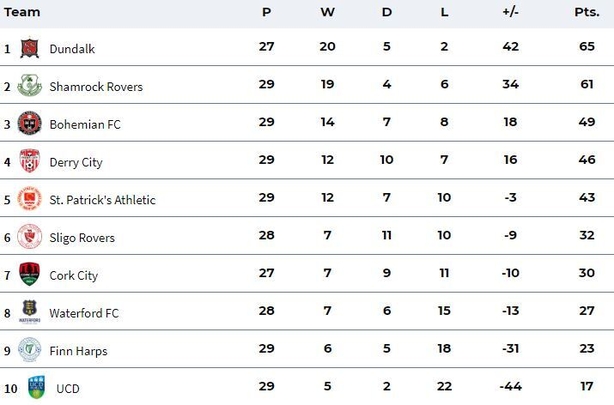
Task: Click Dundalk's 65 points value
Action: [x=587, y=47]
